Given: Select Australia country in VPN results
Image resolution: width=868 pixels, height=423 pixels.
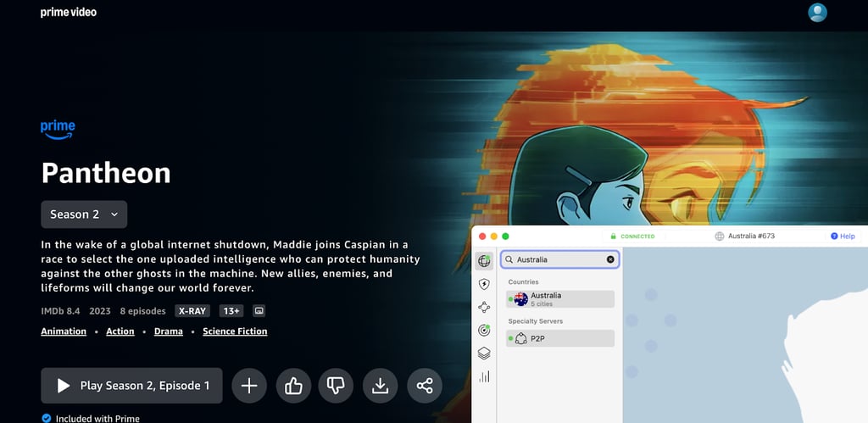Looking at the screenshot, I should (560, 299).
